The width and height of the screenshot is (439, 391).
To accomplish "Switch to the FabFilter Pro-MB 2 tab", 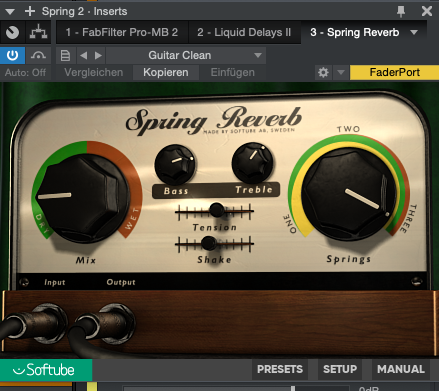I will click(x=122, y=33).
